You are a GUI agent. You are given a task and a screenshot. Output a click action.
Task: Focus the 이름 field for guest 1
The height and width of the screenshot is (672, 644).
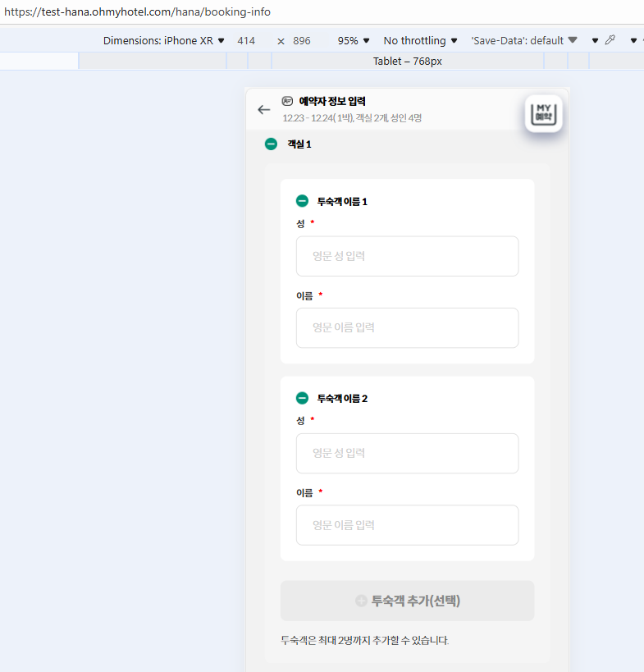click(407, 328)
